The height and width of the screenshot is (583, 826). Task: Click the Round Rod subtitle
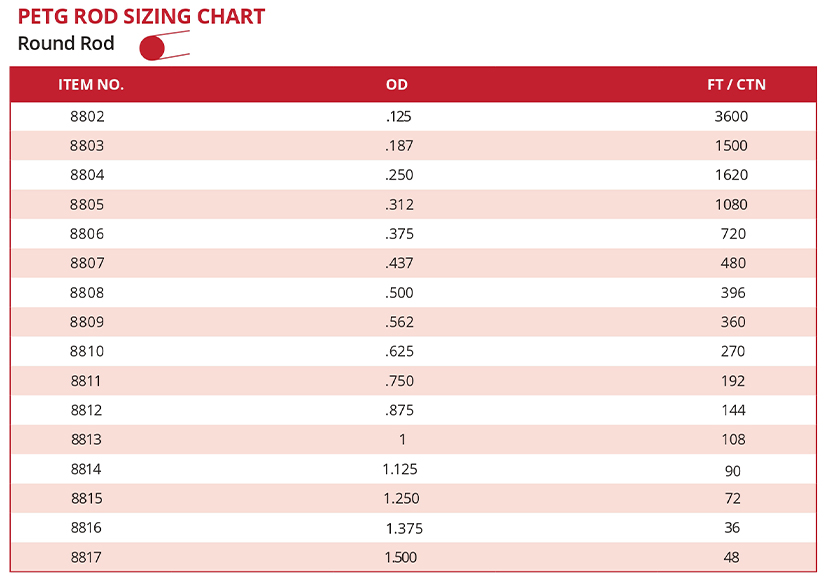(x=66, y=44)
